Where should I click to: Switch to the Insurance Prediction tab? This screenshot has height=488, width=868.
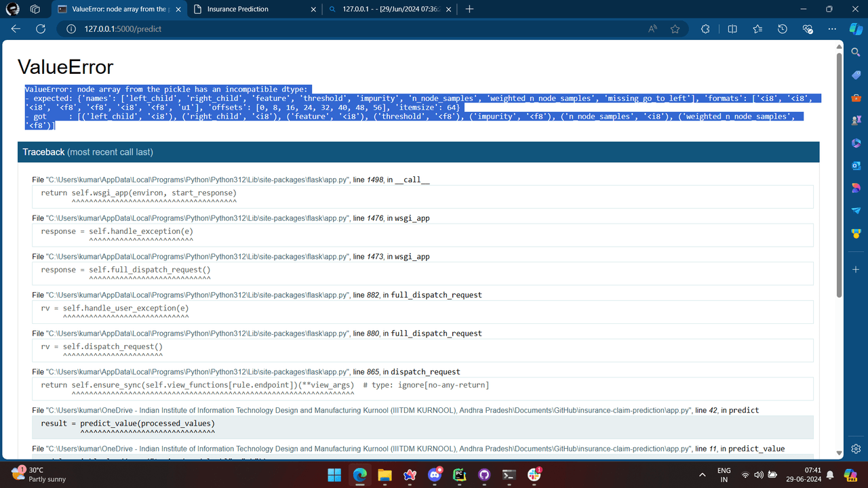[251, 9]
